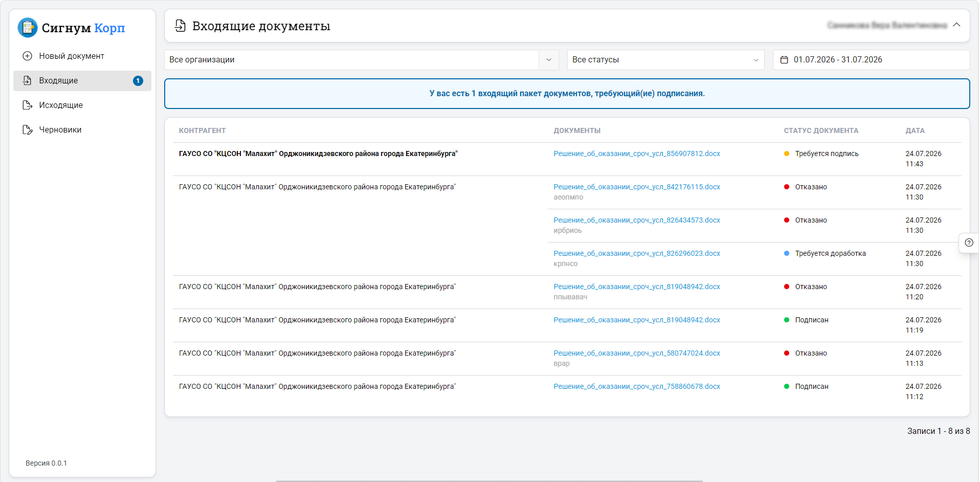The image size is (980, 482).
Task: Click the incoming document icon in page header
Action: [x=180, y=26]
